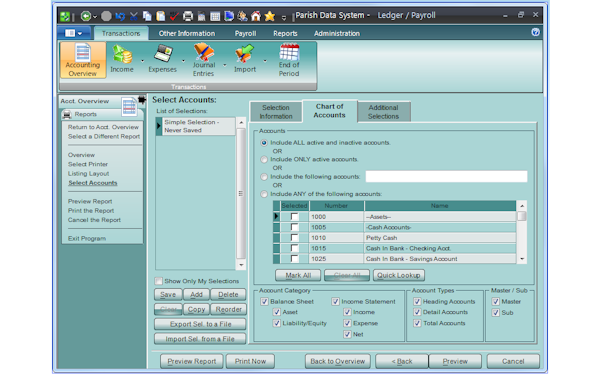The width and height of the screenshot is (600, 376).
Task: Open the Back arrow history dropdown
Action: [x=95, y=17]
